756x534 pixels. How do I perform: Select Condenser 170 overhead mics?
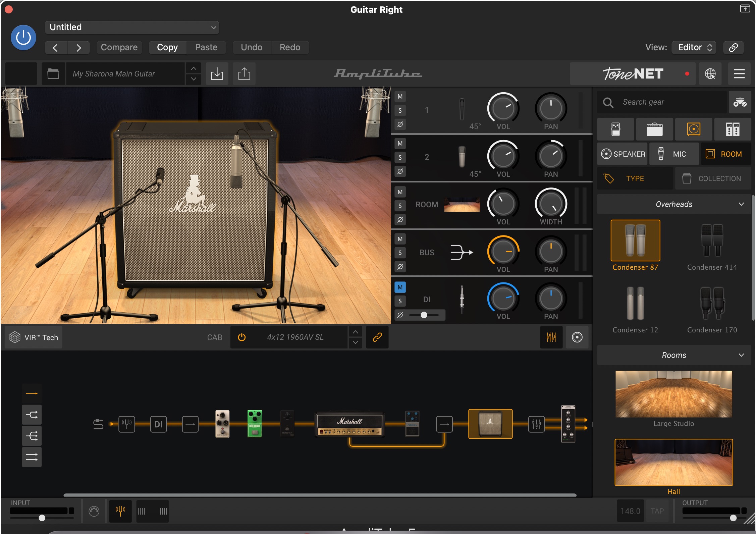712,304
